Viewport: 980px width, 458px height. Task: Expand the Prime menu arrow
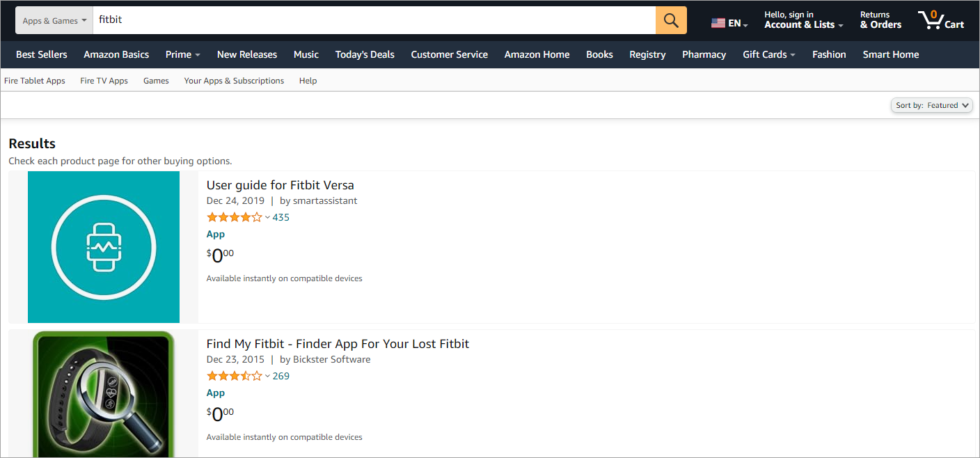coord(198,55)
